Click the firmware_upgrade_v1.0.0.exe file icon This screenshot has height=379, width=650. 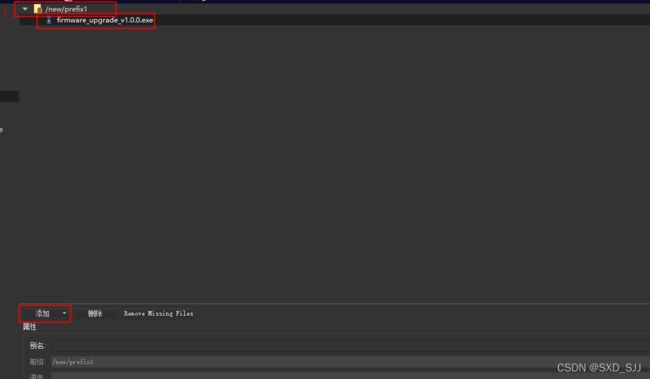[x=49, y=20]
